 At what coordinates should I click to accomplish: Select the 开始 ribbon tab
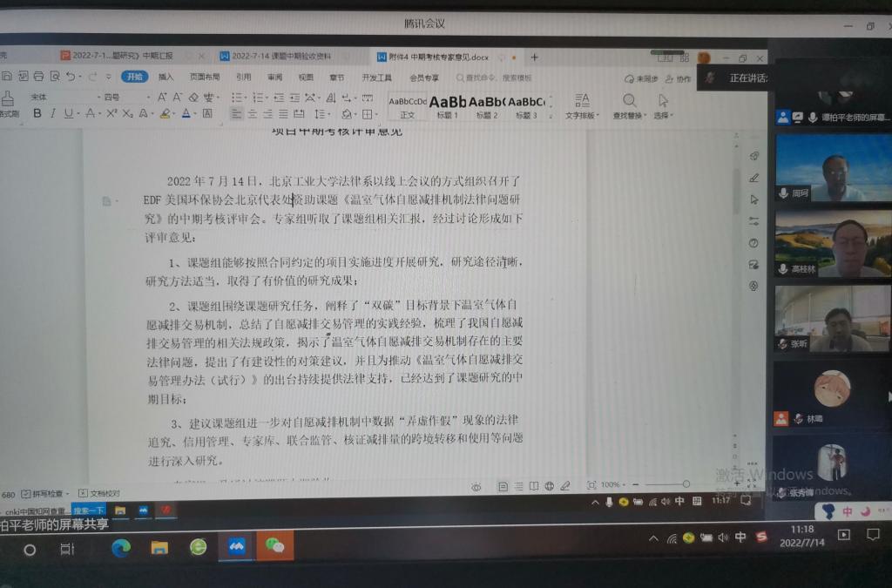[134, 77]
